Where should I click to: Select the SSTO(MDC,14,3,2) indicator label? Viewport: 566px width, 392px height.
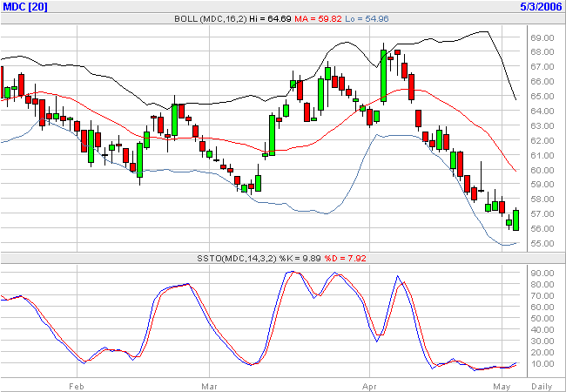click(x=237, y=259)
